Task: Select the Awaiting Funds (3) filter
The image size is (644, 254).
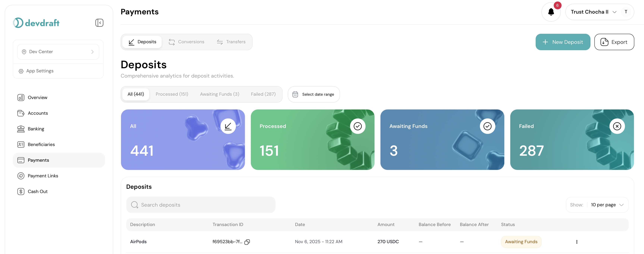Action: 220,94
